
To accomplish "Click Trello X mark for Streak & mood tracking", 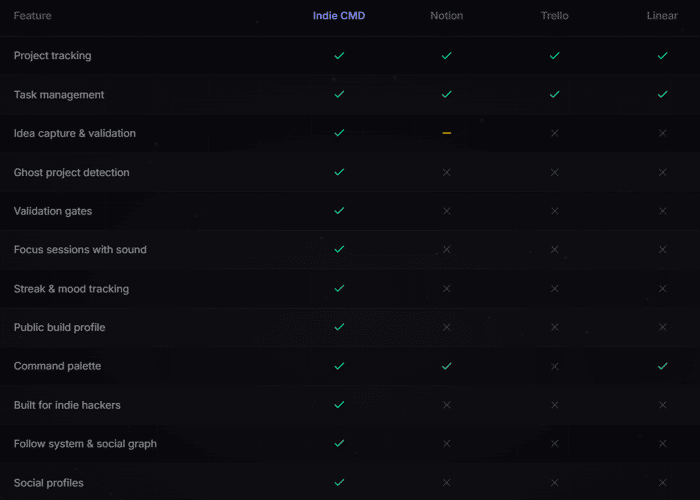I will point(554,289).
